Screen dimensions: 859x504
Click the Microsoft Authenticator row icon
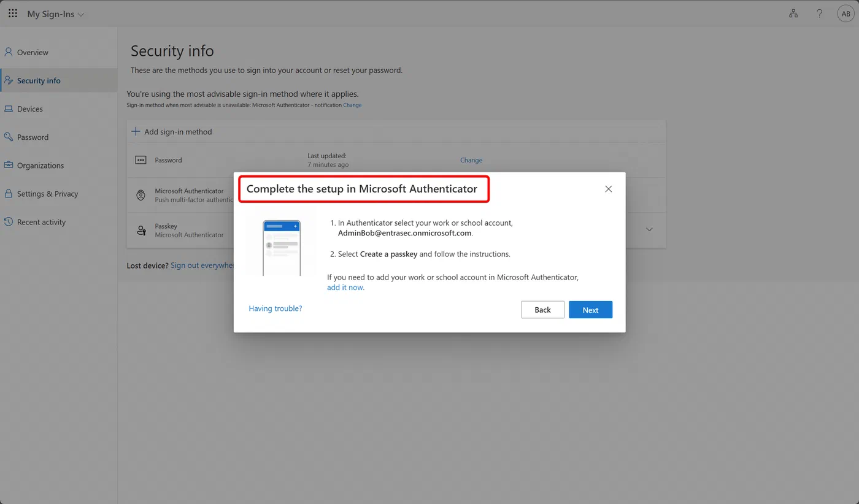[x=141, y=195]
